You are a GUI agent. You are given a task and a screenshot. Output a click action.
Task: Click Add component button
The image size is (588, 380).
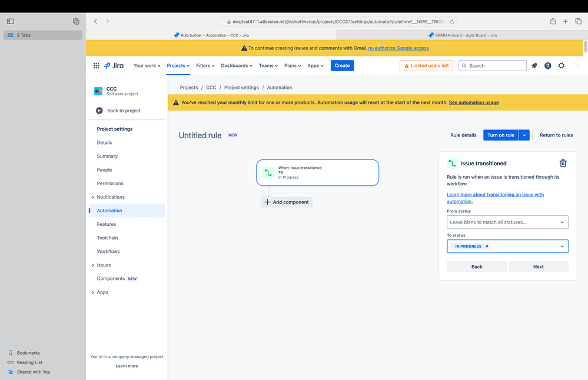tap(287, 202)
